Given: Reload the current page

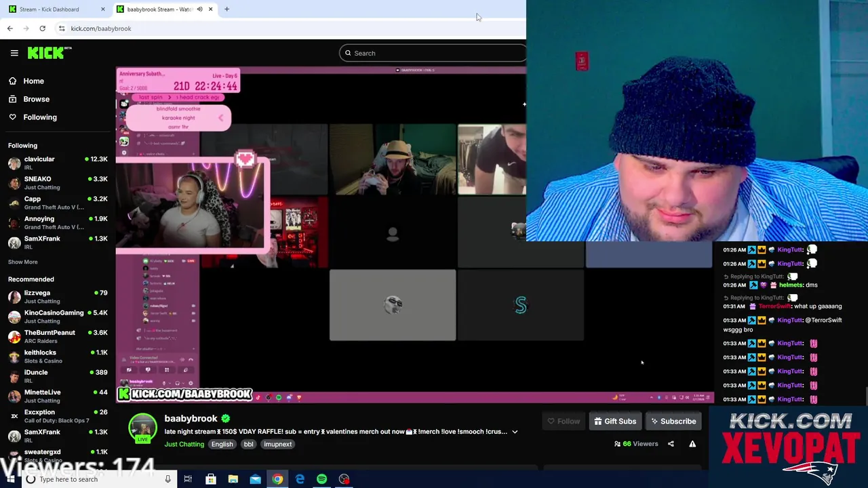Looking at the screenshot, I should [42, 28].
